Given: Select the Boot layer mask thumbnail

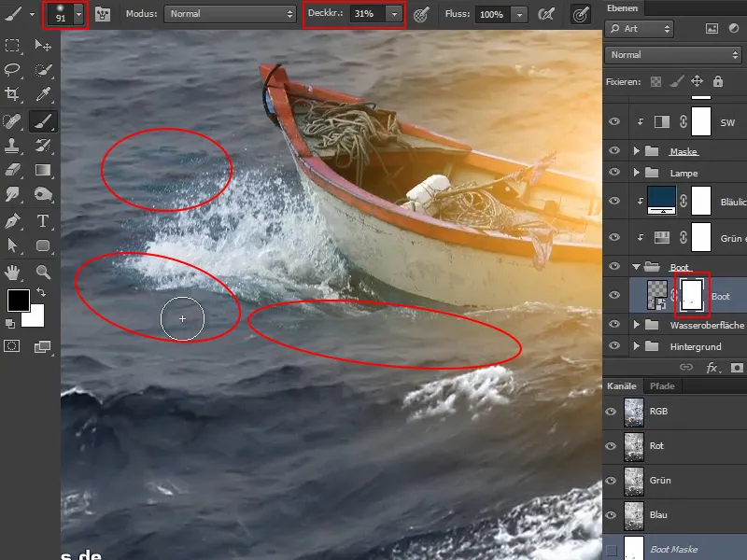Looking at the screenshot, I should [691, 295].
